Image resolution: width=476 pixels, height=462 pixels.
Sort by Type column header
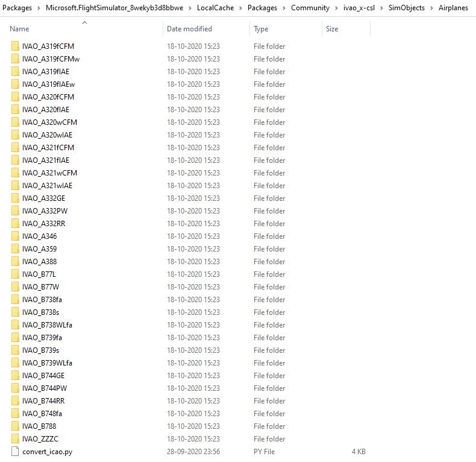(261, 29)
